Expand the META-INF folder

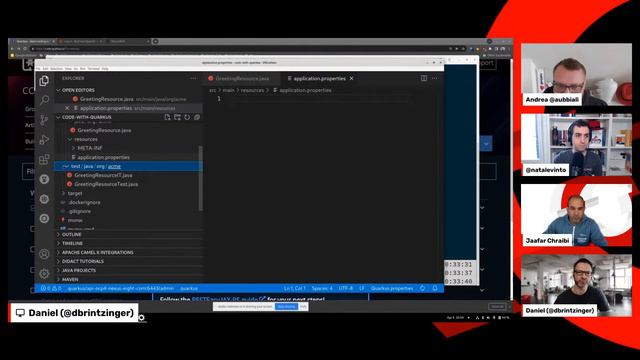click(89, 148)
